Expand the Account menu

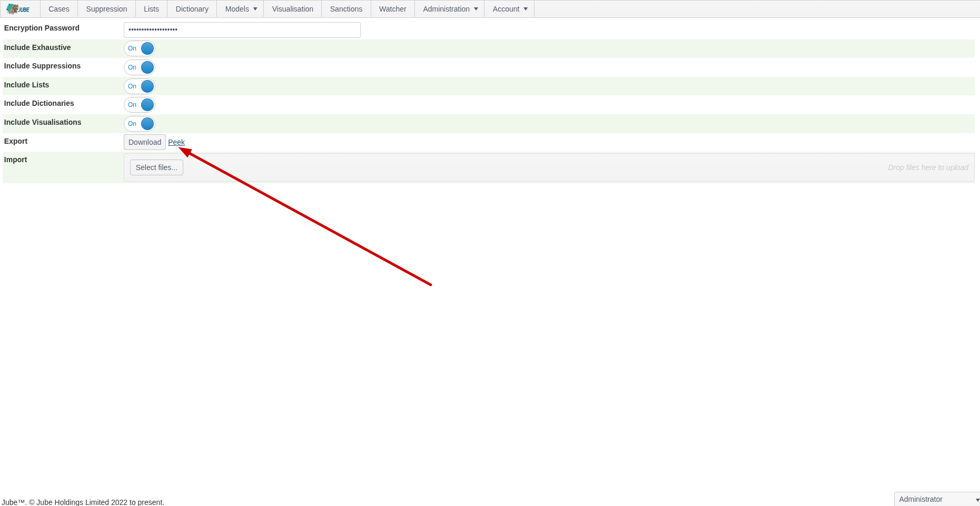[x=510, y=9]
